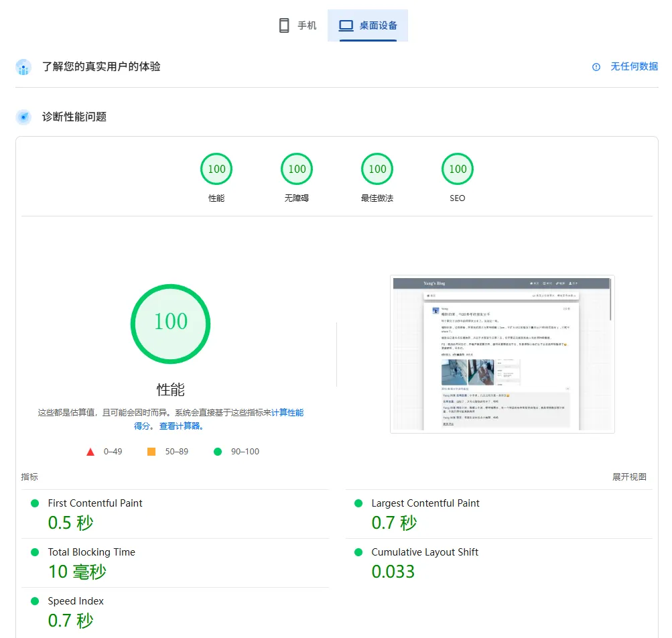Click the info icon beside 无任何数据
672x638 pixels.
pyautogui.click(x=596, y=67)
